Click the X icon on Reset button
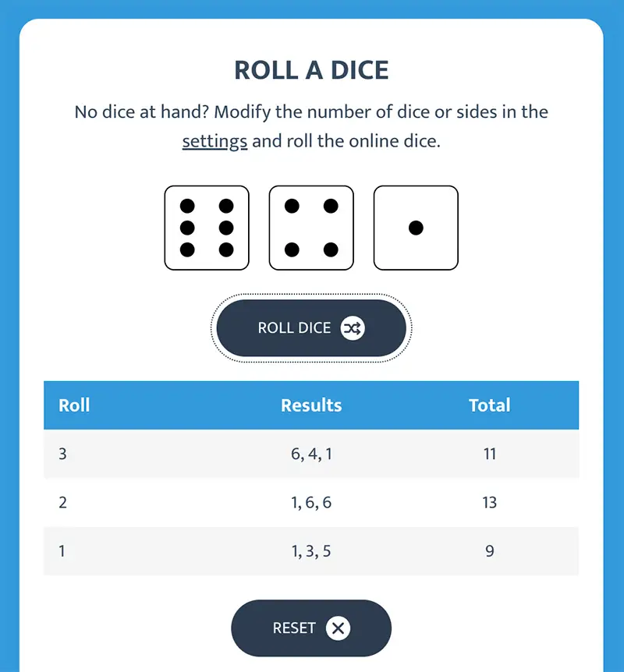Viewport: 624px width, 672px height. coord(338,628)
